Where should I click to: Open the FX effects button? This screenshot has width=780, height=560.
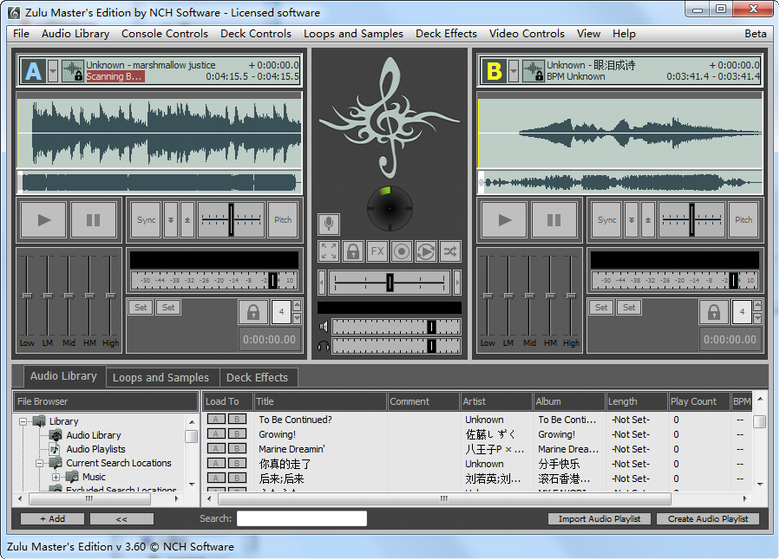point(377,251)
